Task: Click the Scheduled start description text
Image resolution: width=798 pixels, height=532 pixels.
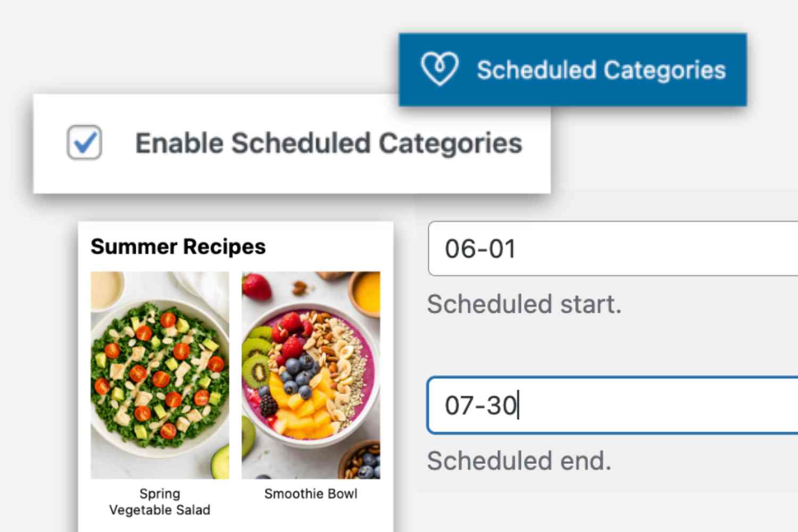Action: 524,304
